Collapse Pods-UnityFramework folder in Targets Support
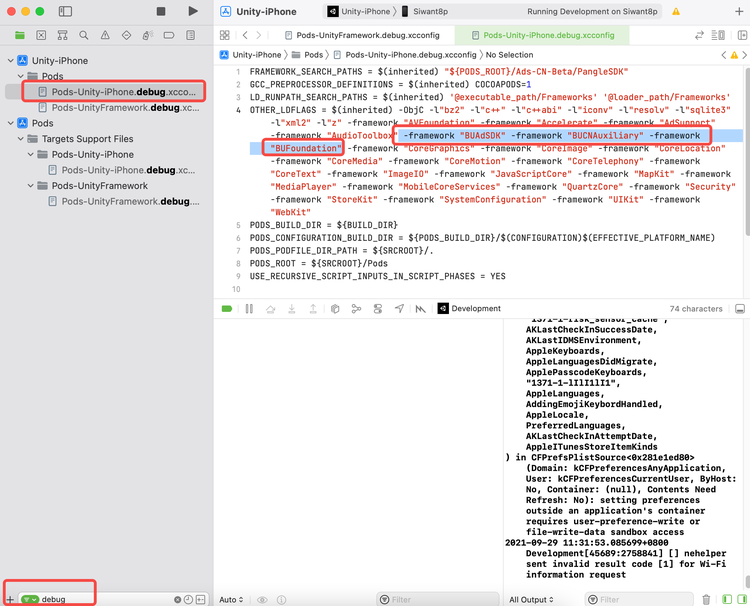Viewport: 750px width, 606px height. tap(31, 186)
